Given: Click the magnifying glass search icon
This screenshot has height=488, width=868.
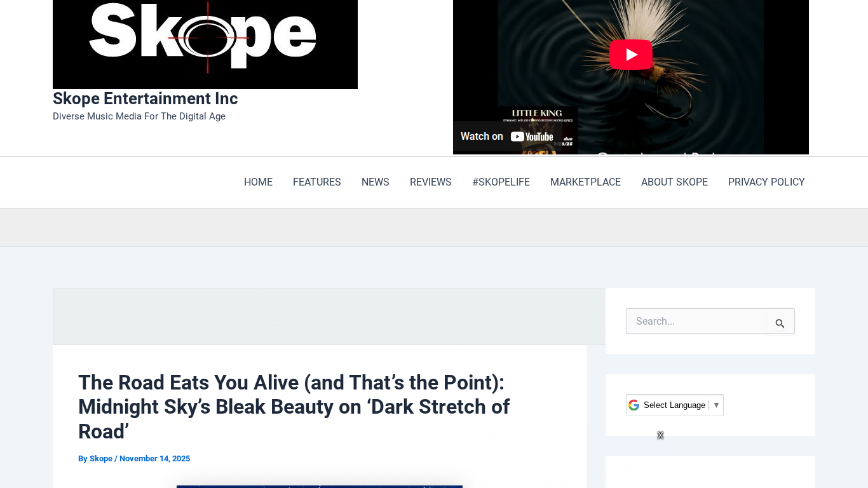Looking at the screenshot, I should pos(780,323).
